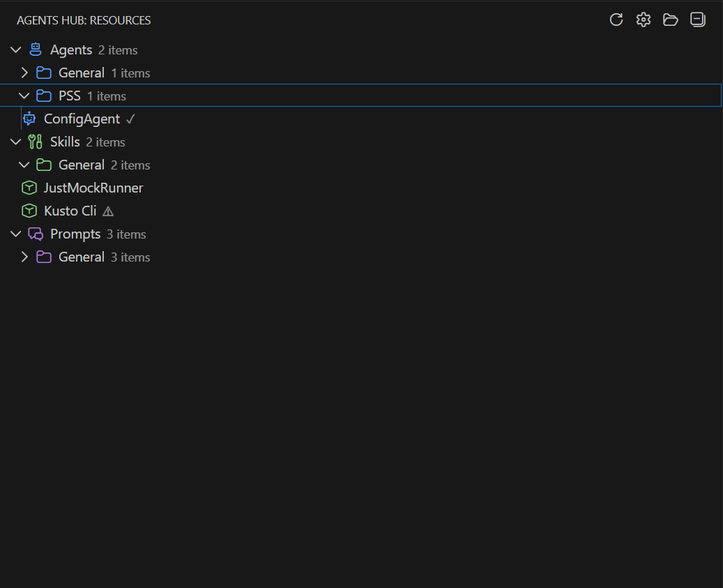Click the blue folder icon of Agents General
Viewport: 723px width, 588px height.
pyautogui.click(x=44, y=73)
